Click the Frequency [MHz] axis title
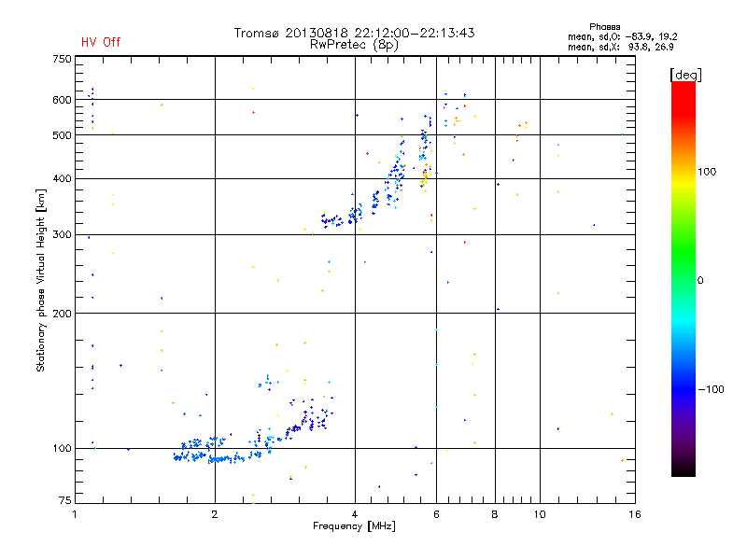 click(354, 528)
